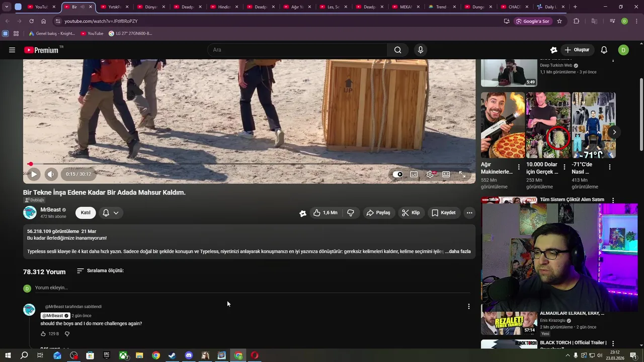Open menu for 10.000 Dolar short

[x=564, y=167]
